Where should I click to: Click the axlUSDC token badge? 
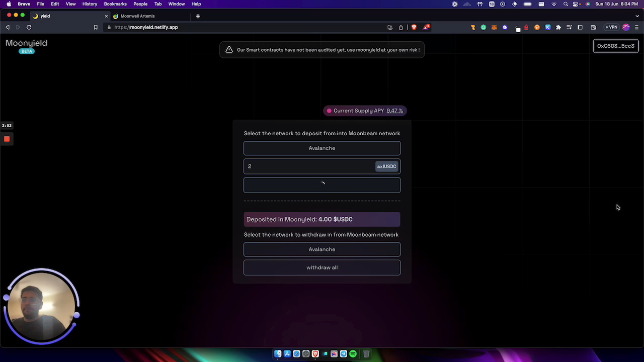(x=386, y=166)
